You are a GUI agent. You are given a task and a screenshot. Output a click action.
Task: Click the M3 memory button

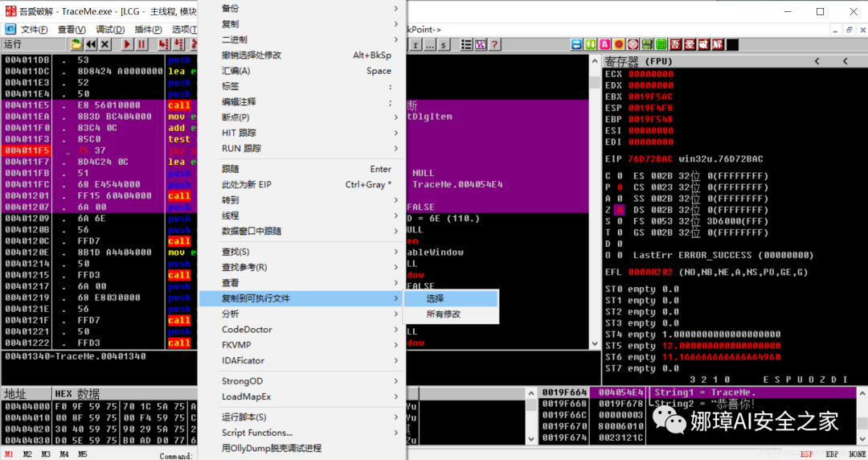(x=45, y=454)
